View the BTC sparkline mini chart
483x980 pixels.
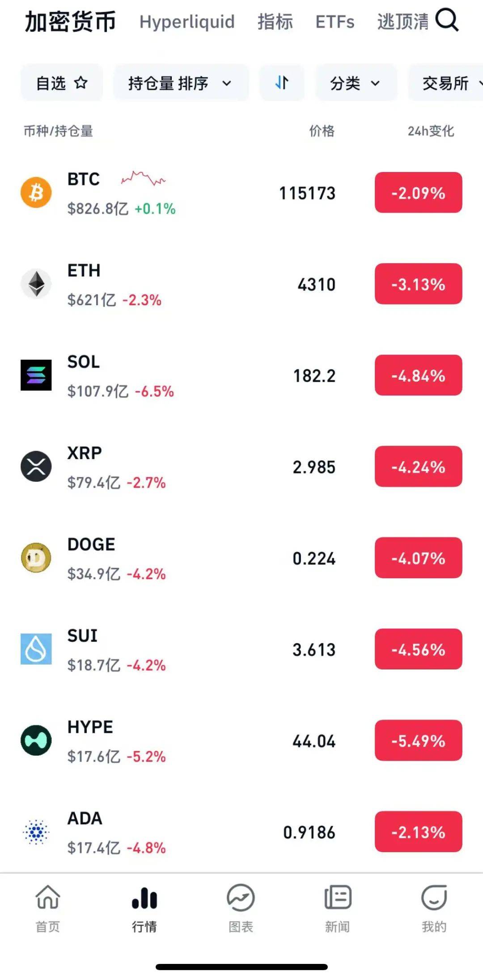143,178
